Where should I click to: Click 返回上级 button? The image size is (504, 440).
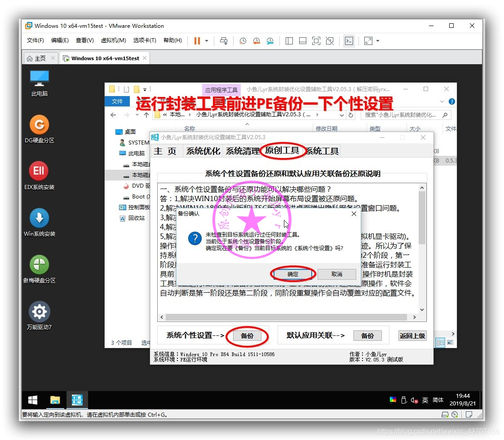coord(412,336)
